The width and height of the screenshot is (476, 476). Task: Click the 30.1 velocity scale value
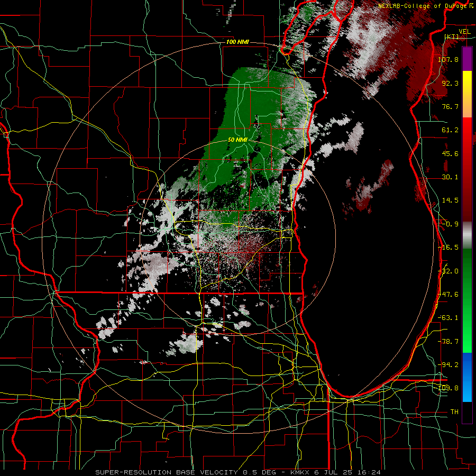click(450, 177)
